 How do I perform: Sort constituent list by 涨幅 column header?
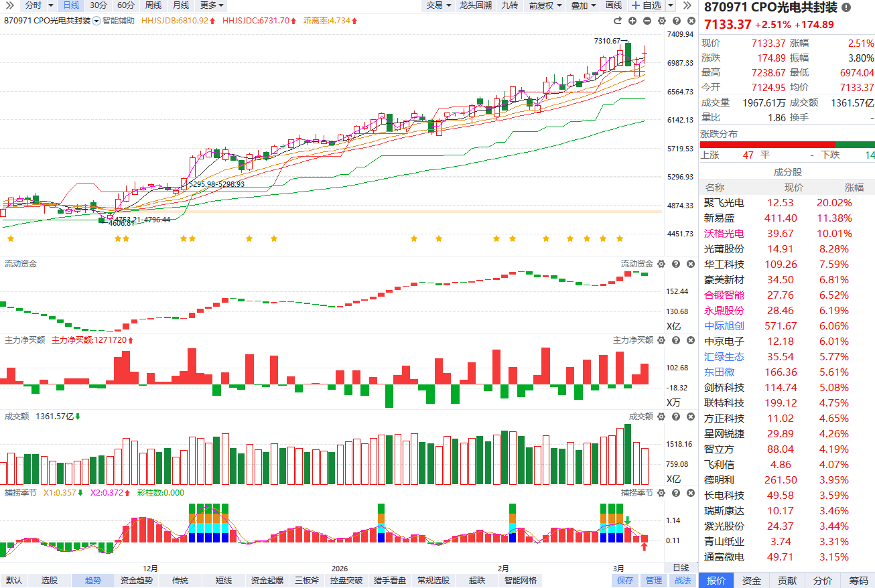coord(854,188)
